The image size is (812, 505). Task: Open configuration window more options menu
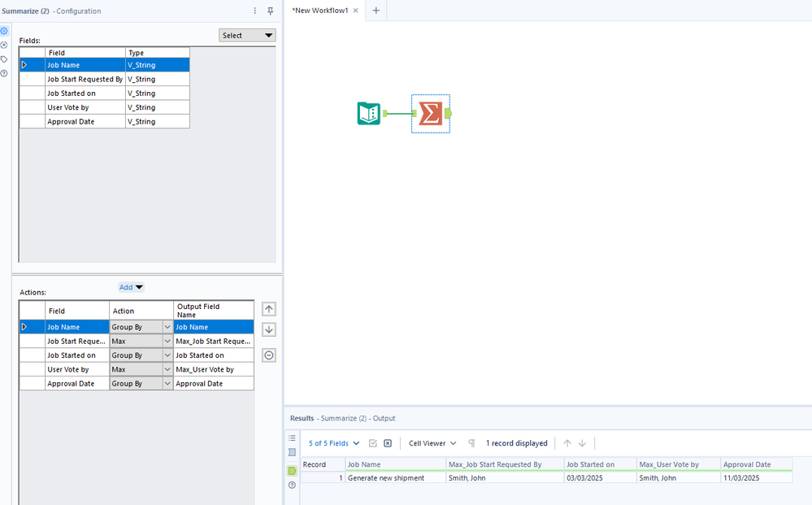254,11
